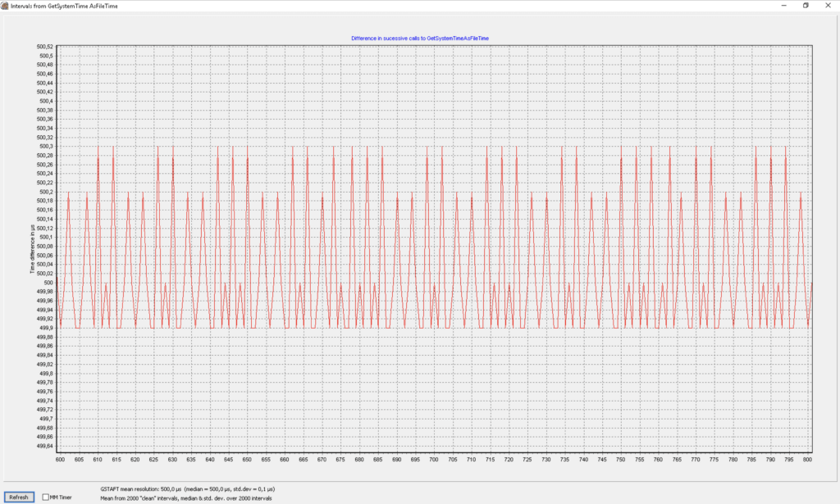
Task: Click the GSTAFT mean resolution text
Action: tap(189, 488)
